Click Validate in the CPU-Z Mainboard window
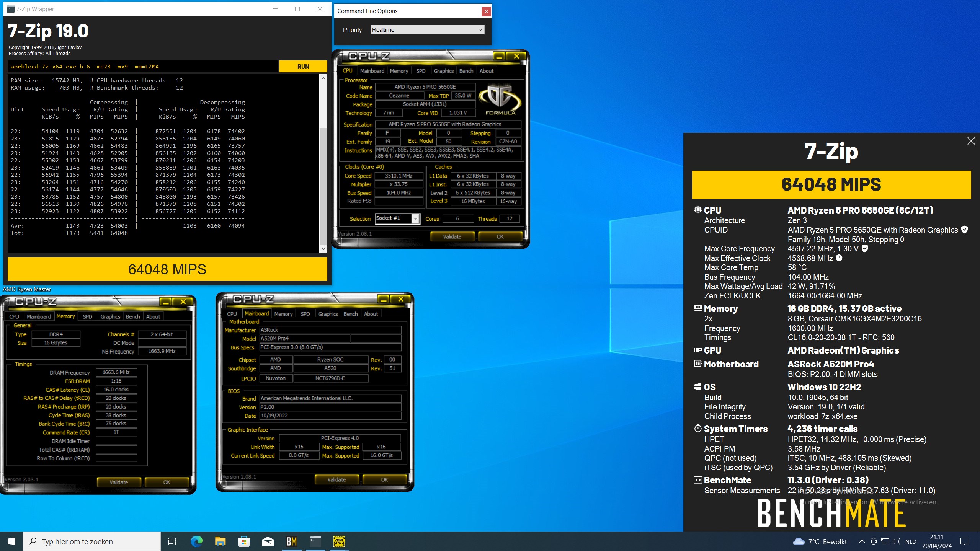 pyautogui.click(x=336, y=479)
